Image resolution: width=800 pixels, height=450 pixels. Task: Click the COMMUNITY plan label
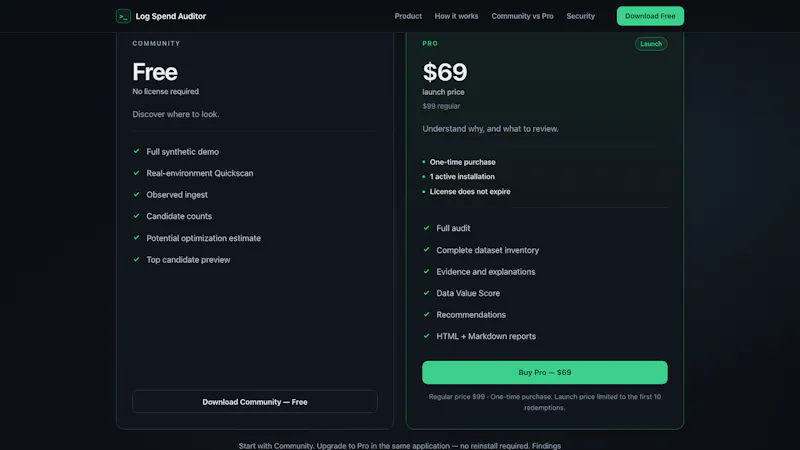(156, 43)
